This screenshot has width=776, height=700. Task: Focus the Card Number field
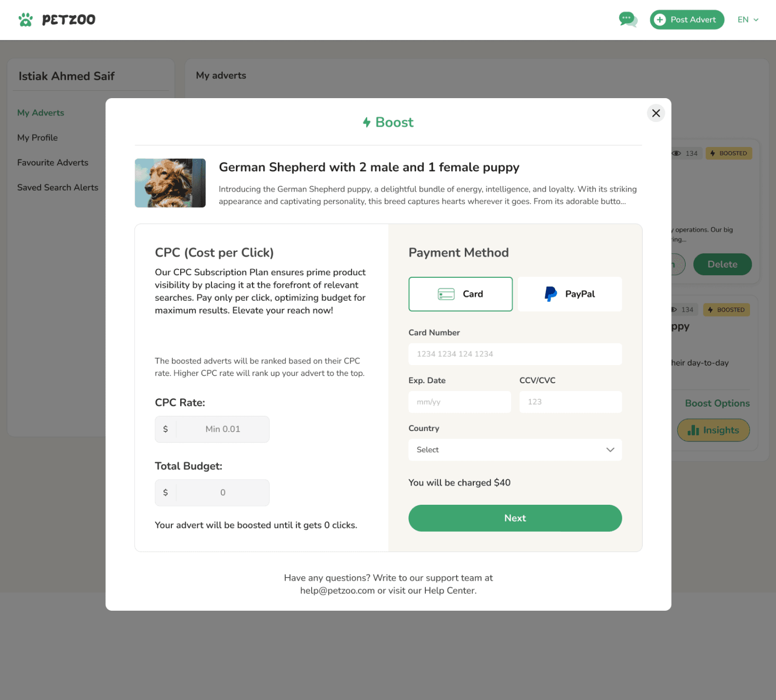[x=515, y=354]
